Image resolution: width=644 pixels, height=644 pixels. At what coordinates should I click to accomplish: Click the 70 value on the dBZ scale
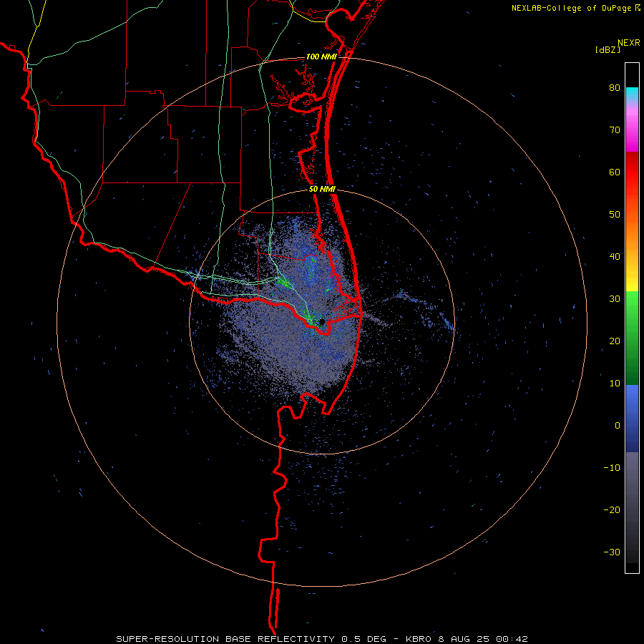pos(615,130)
